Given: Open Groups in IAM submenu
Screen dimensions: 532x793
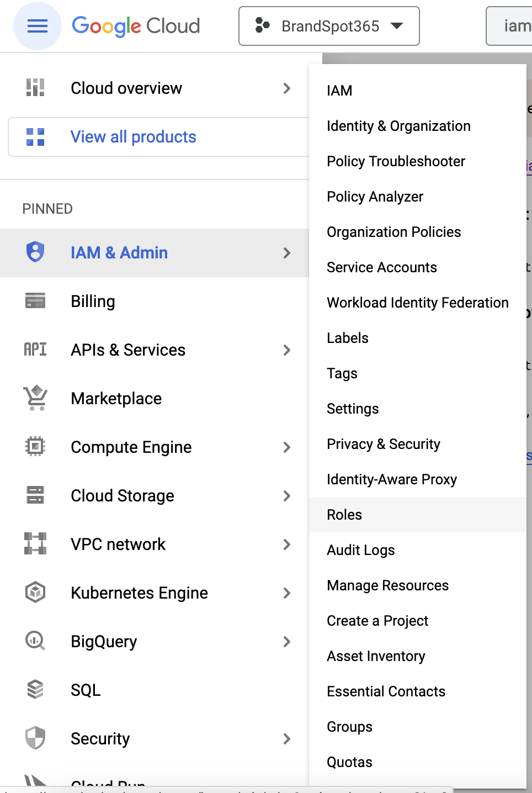Looking at the screenshot, I should (417, 727).
